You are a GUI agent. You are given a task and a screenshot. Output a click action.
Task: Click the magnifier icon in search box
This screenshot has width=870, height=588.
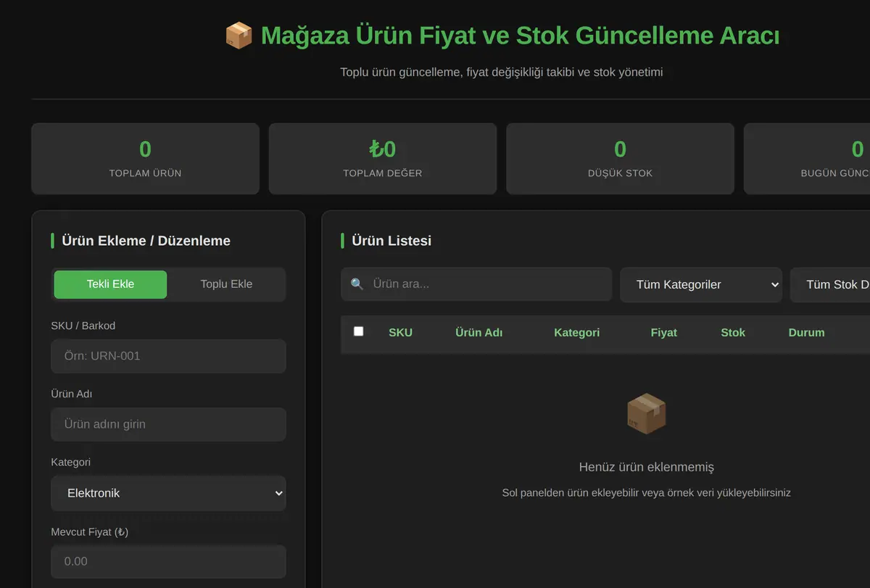click(x=357, y=284)
